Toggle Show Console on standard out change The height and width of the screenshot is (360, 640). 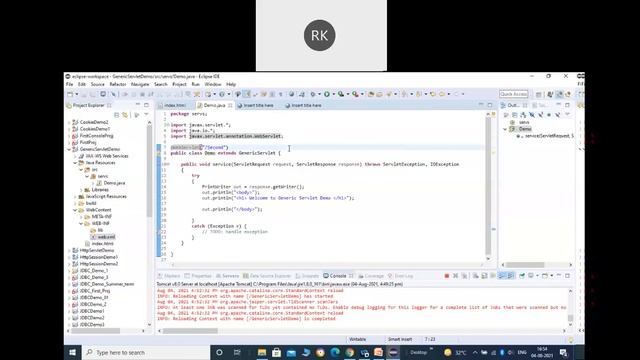[502, 276]
